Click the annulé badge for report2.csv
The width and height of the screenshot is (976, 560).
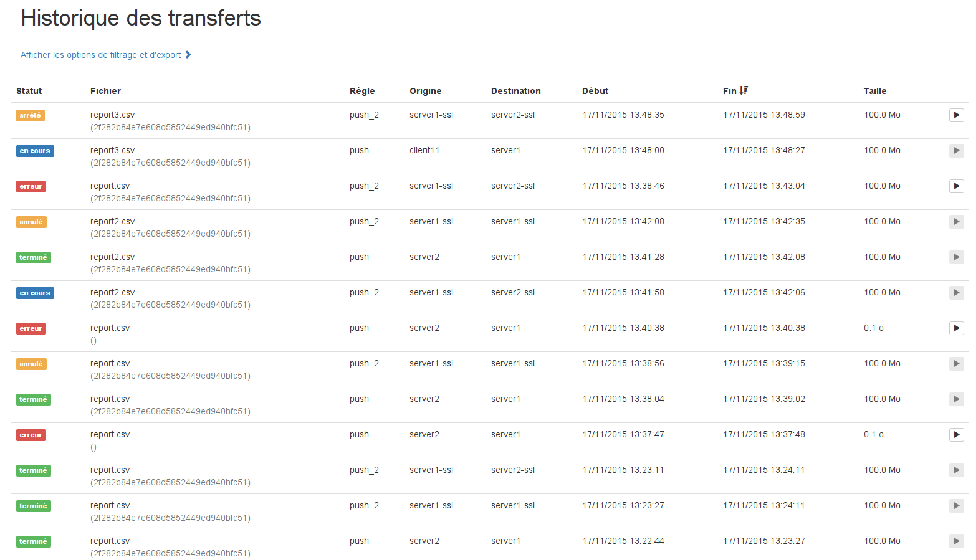(31, 222)
